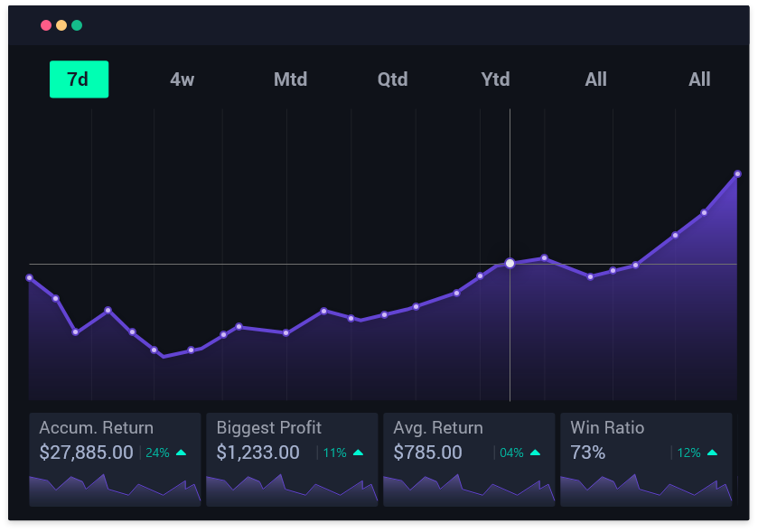Click the Avg. Return gain arrow icon

[534, 453]
